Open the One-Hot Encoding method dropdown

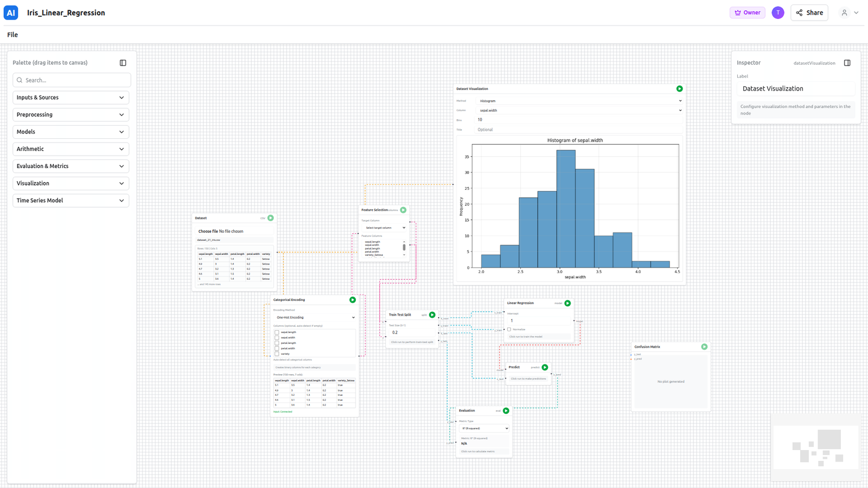click(315, 318)
